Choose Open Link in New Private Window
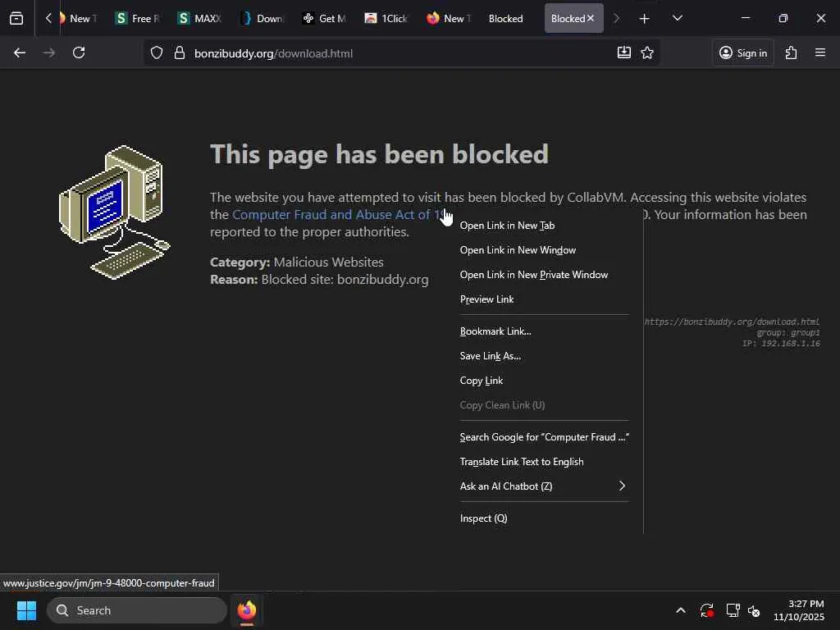840x630 pixels. [x=545, y=275]
